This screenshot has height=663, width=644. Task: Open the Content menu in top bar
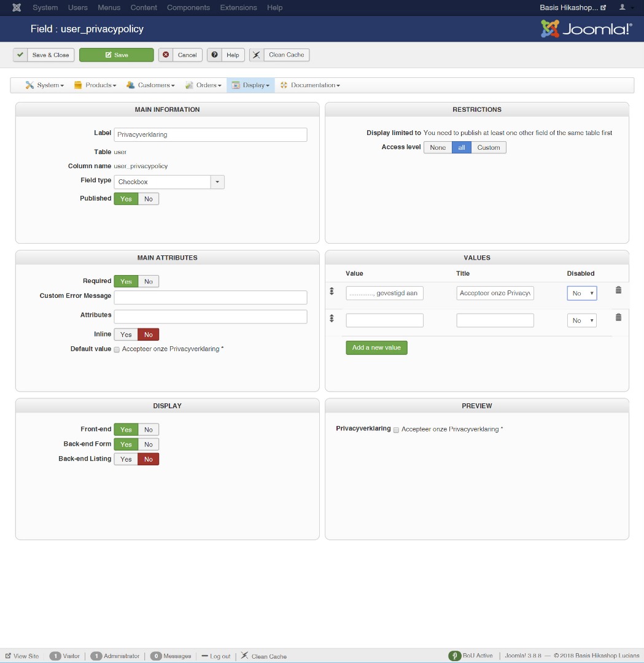click(144, 7)
